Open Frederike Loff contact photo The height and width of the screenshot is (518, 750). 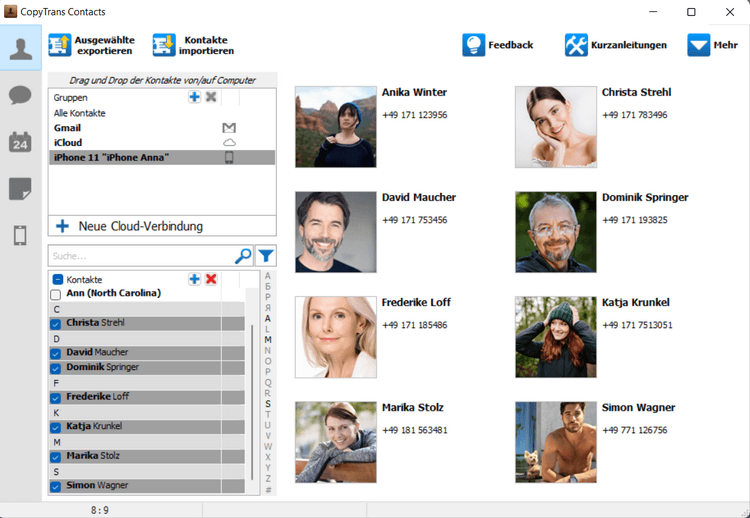pos(336,337)
